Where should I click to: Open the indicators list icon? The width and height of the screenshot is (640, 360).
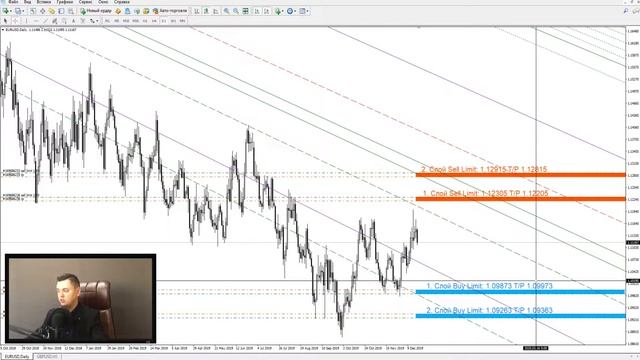[x=278, y=11]
